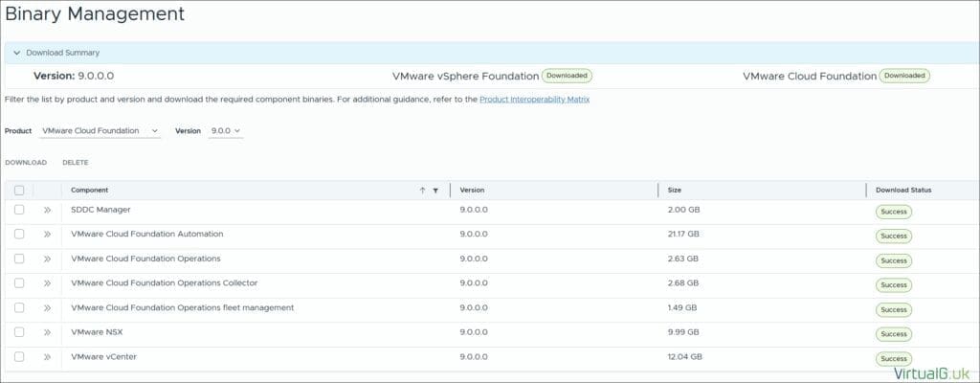The image size is (980, 383).
Task: Click the Download Status column header
Action: pyautogui.click(x=903, y=191)
